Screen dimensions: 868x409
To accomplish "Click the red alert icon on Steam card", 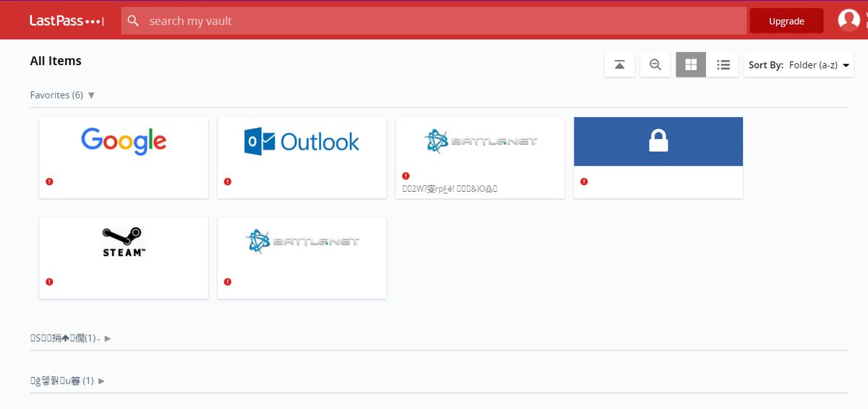I will [49, 282].
